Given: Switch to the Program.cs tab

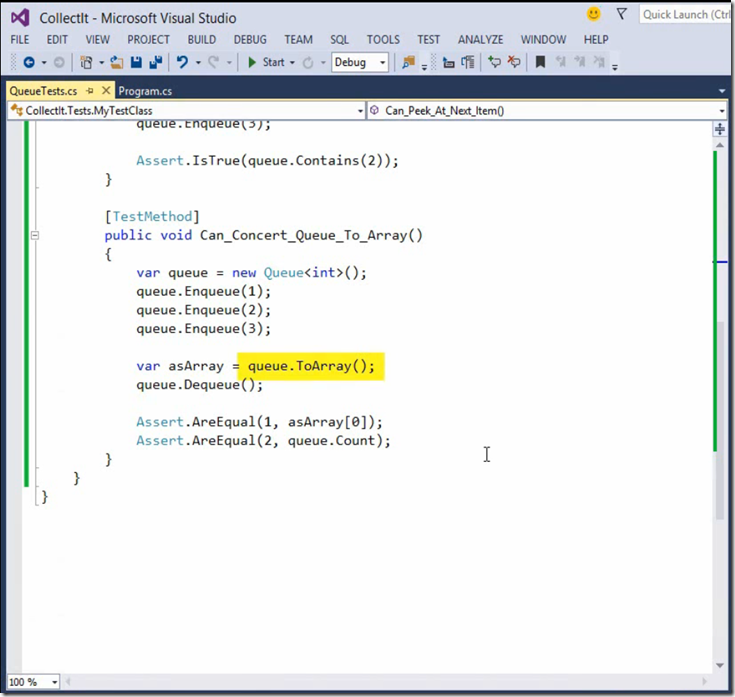Looking at the screenshot, I should point(145,91).
